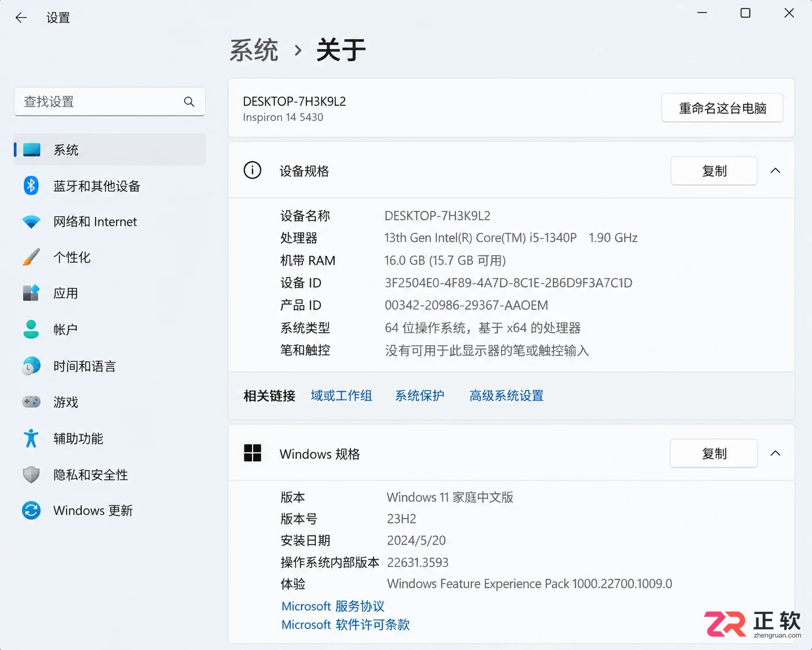Select the RAM value 16.0 GB
The width and height of the screenshot is (812, 650).
445,261
